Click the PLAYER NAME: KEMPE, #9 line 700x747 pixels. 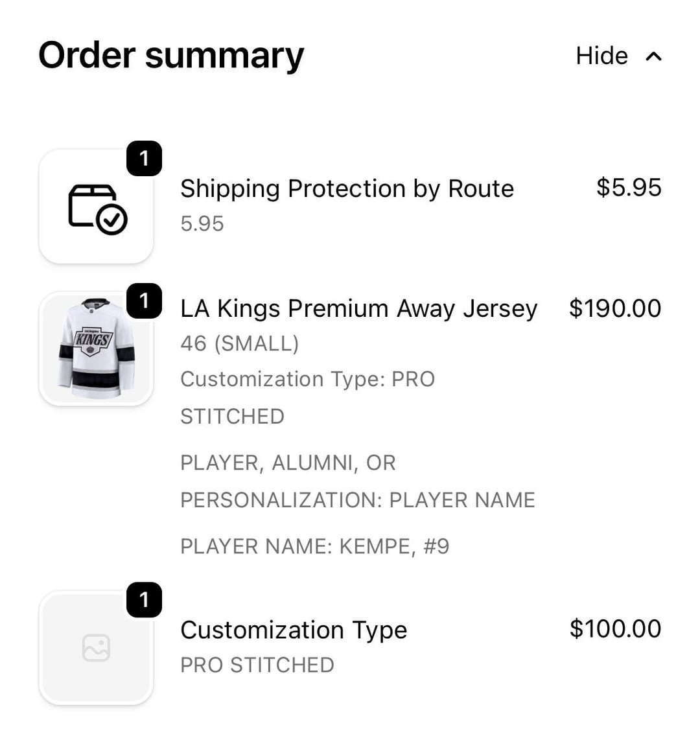tap(314, 546)
